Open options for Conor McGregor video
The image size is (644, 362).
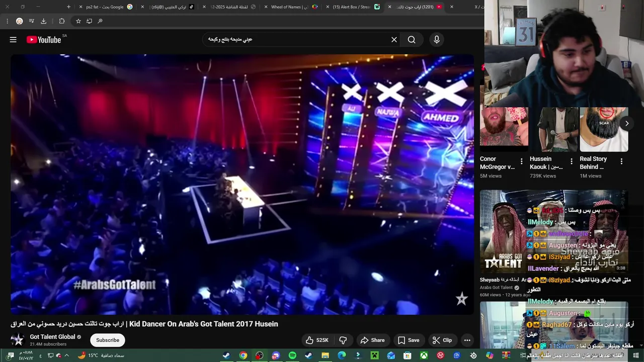click(521, 161)
